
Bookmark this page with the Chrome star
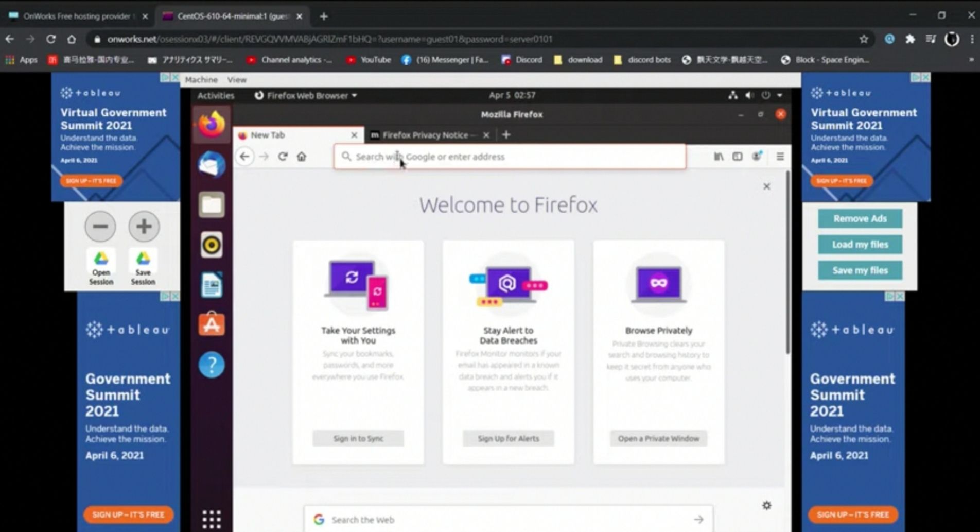864,39
